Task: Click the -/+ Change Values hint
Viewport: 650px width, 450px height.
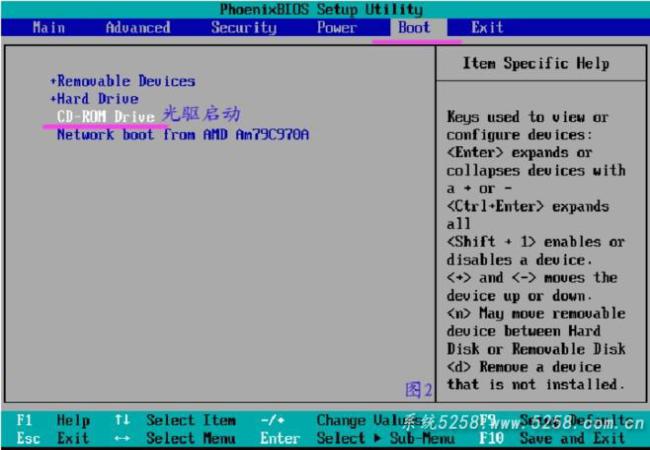Action: point(340,421)
